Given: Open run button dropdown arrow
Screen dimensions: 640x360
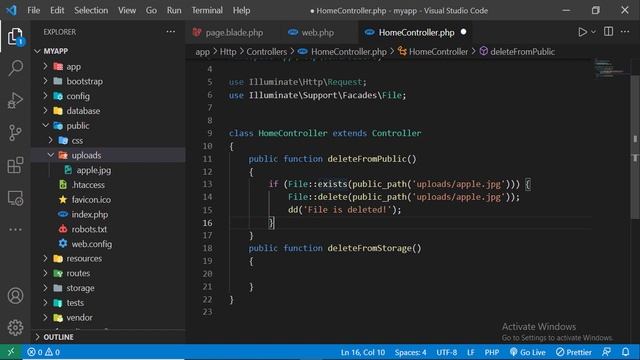Looking at the screenshot, I should pyautogui.click(x=593, y=32).
